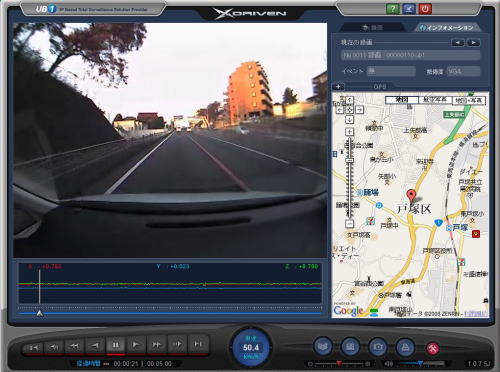Skip to the end of the recording

click(x=198, y=344)
